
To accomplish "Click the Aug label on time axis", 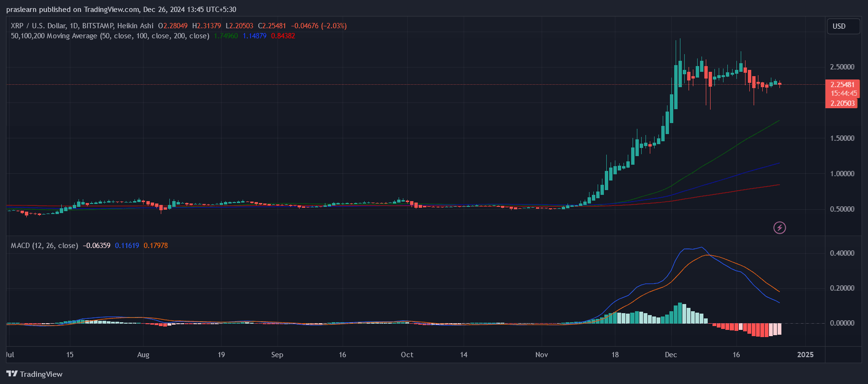I will (x=143, y=355).
